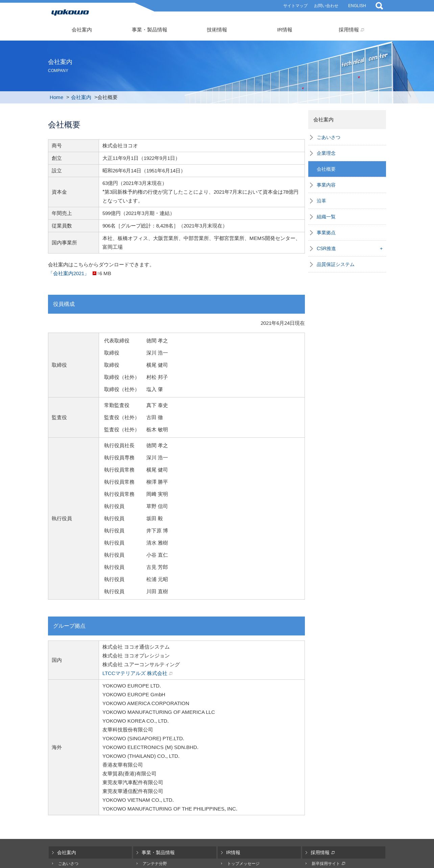Click footer 事業・製品情報 heading
Screen dimensions: 434x868
coord(175,852)
